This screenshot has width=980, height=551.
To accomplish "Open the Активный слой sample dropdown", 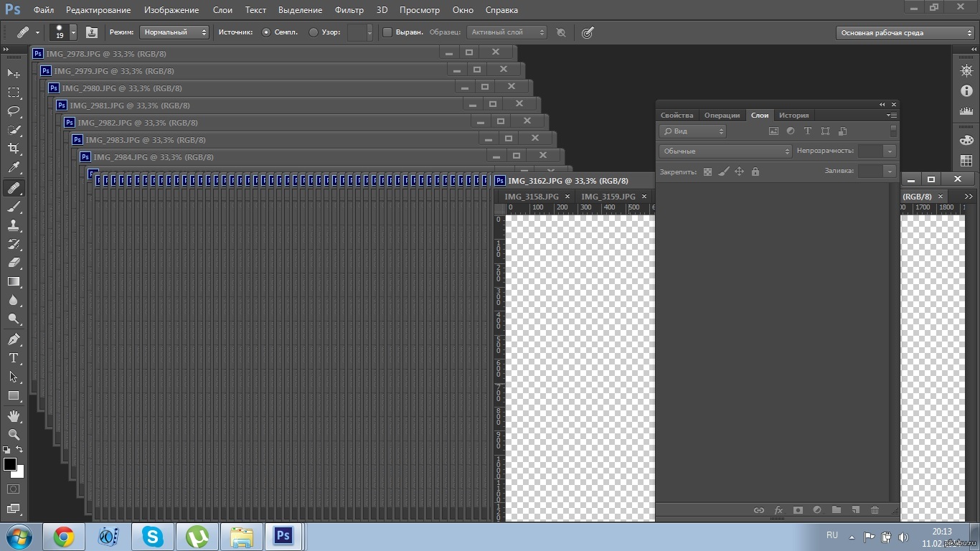I will pyautogui.click(x=507, y=32).
